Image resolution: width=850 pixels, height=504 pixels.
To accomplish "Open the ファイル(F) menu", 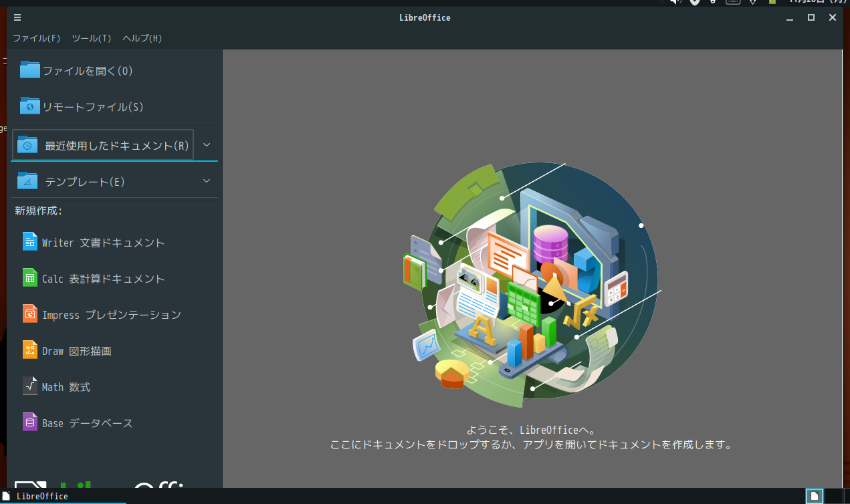I will [x=36, y=38].
